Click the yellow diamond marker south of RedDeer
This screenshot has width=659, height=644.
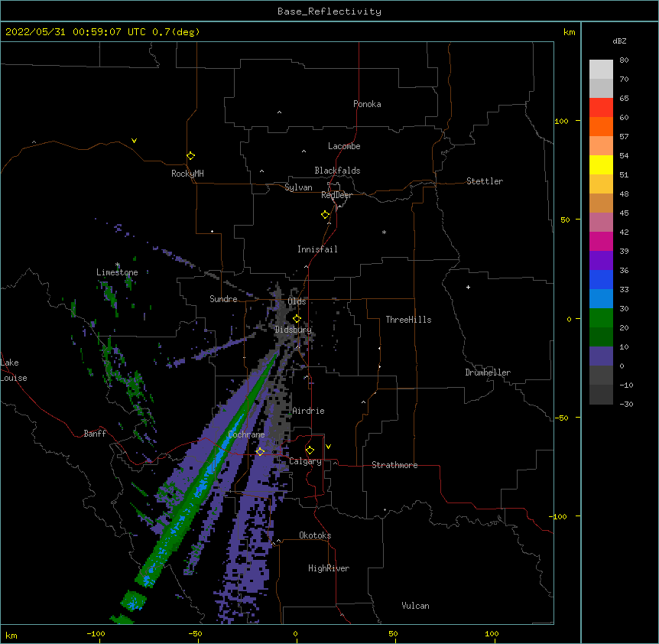[326, 215]
